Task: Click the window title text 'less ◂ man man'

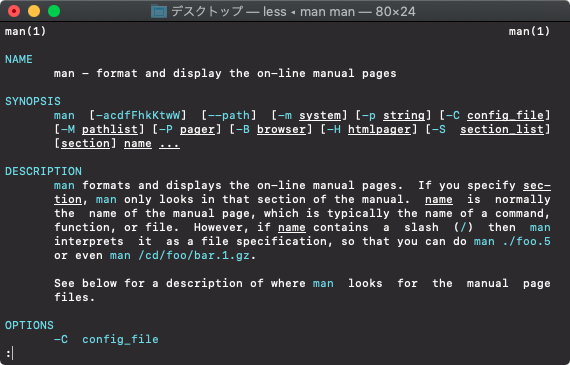Action: tap(309, 12)
